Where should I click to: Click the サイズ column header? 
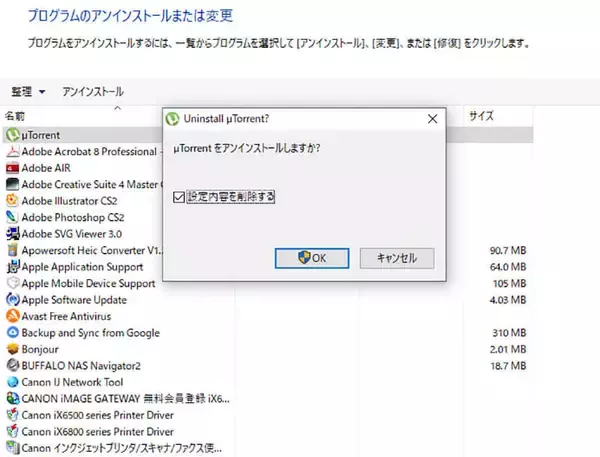(482, 116)
